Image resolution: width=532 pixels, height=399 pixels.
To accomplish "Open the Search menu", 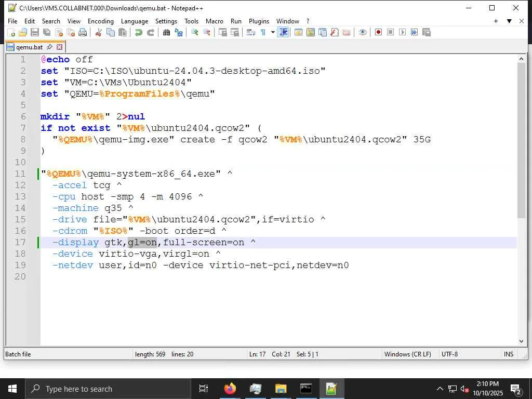I will point(51,21).
